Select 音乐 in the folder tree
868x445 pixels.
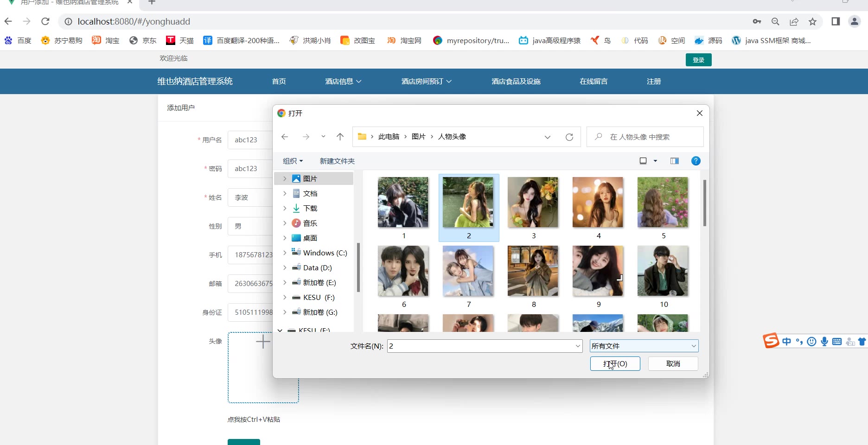[310, 223]
